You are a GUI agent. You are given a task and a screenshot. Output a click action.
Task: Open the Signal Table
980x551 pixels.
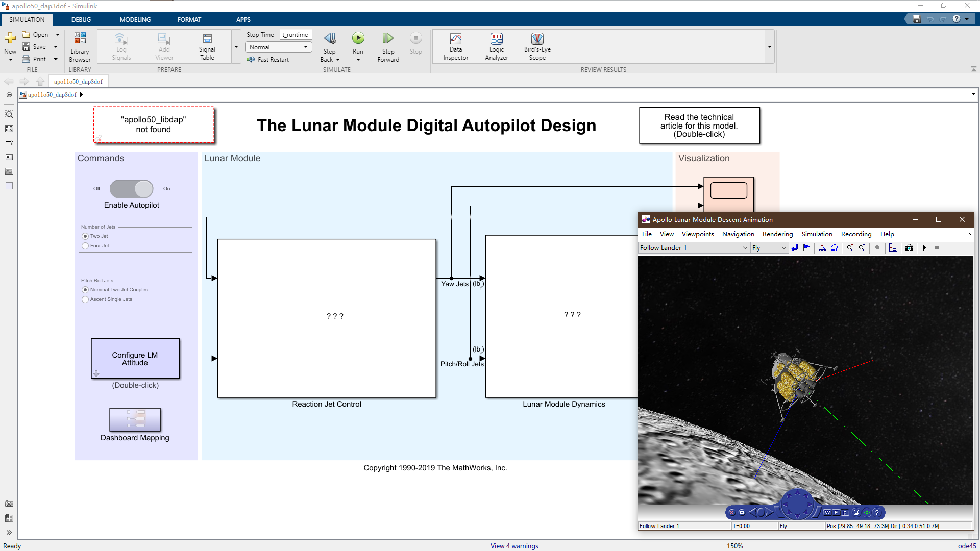click(x=207, y=46)
